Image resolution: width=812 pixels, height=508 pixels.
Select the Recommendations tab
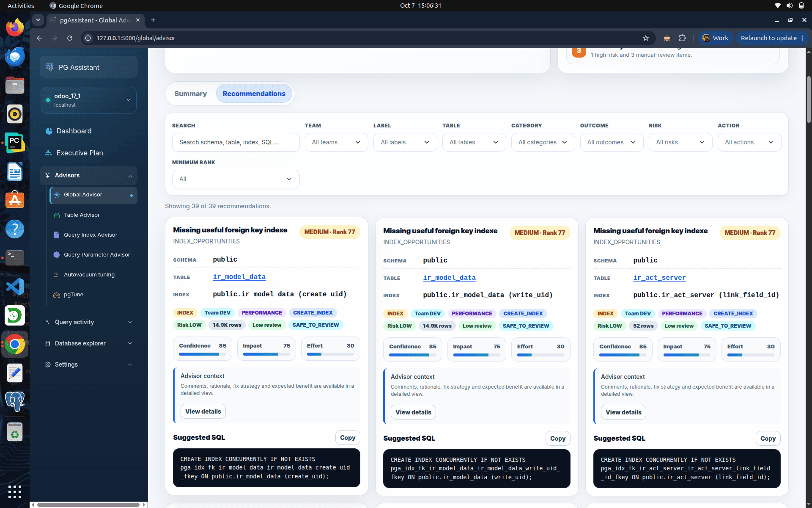[254, 94]
